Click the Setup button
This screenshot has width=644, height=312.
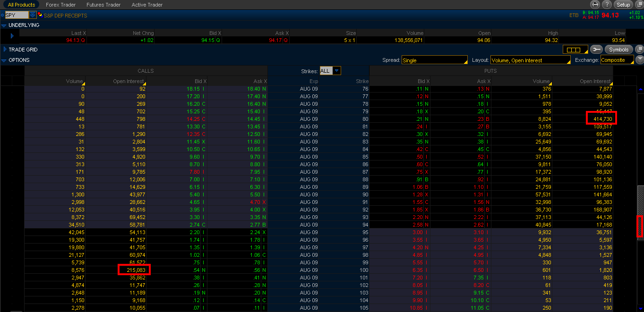(x=623, y=5)
